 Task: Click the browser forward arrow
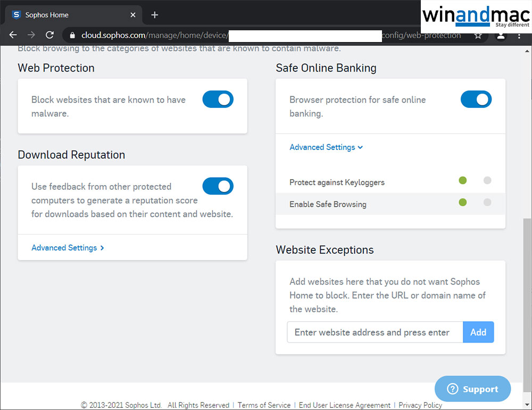point(31,35)
